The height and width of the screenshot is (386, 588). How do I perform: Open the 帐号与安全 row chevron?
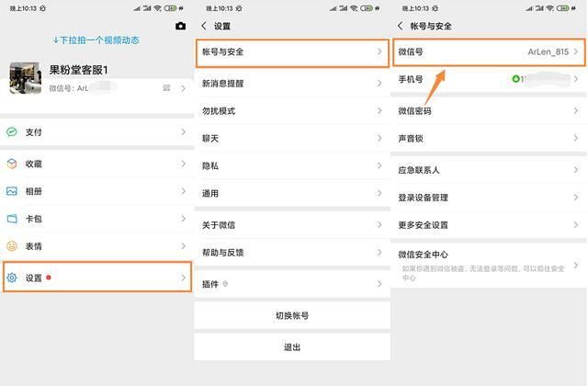[x=379, y=51]
